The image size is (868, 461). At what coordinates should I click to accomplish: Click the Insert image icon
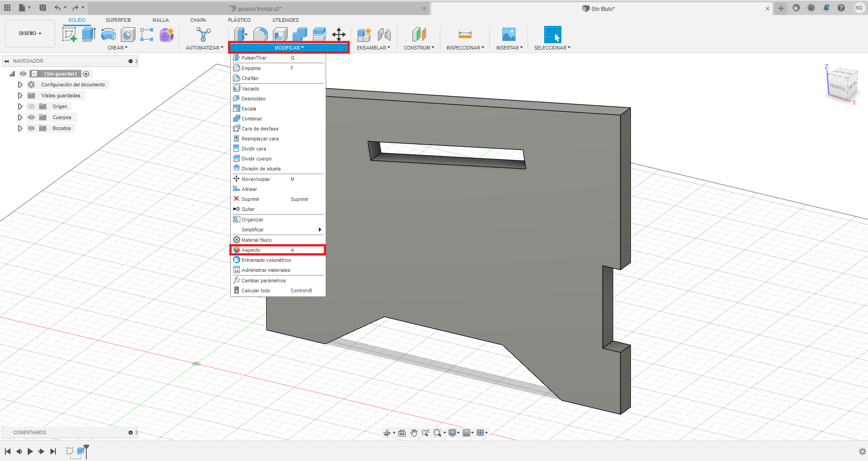pyautogui.click(x=509, y=35)
